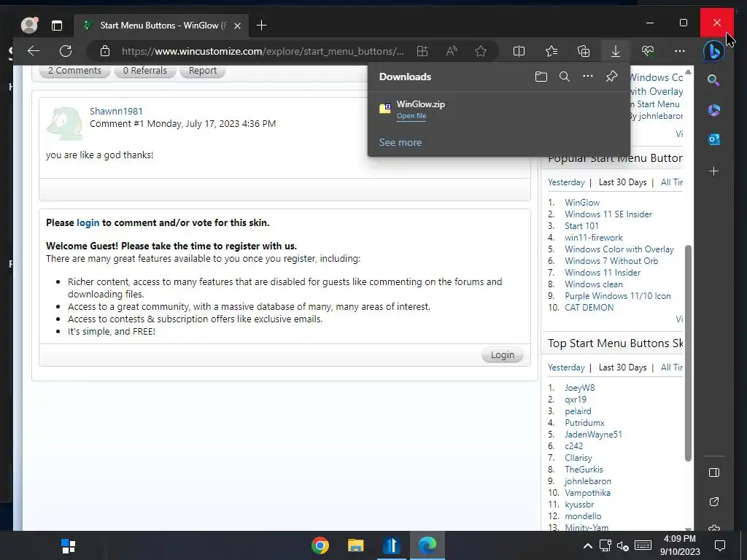Open Windows 11 SE Insider skin link

click(x=608, y=214)
